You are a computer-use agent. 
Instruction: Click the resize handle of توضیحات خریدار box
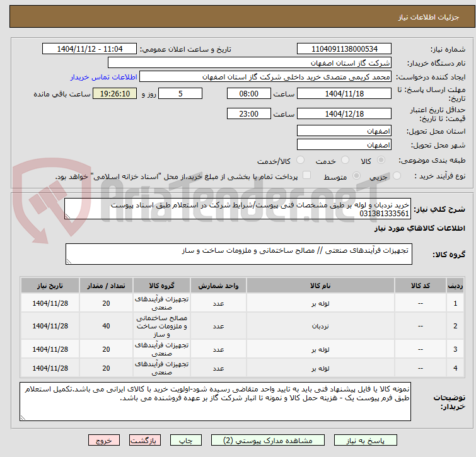tap(23, 417)
